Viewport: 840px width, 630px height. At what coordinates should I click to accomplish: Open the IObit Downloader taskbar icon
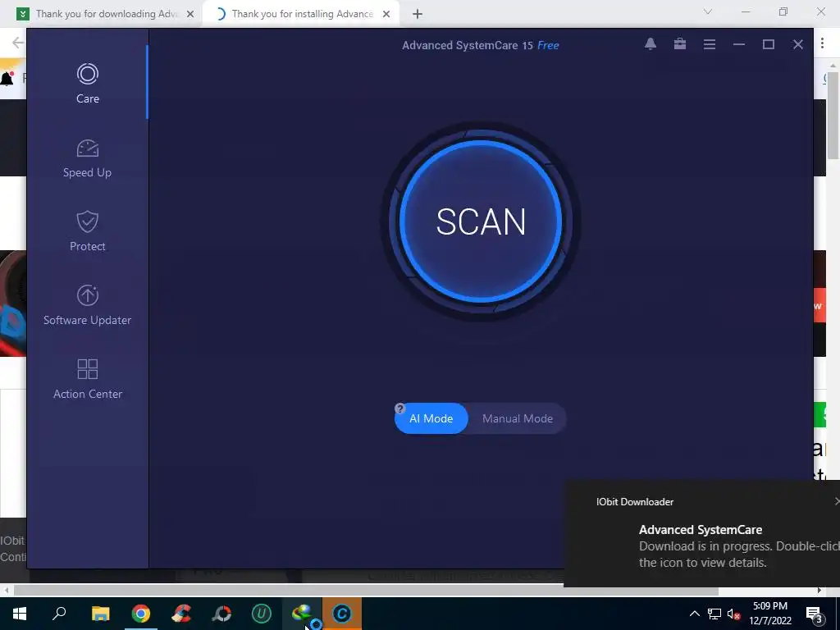(302, 614)
